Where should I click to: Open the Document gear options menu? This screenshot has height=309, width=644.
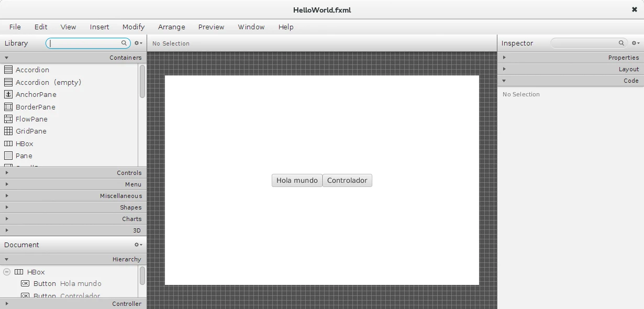click(x=138, y=245)
